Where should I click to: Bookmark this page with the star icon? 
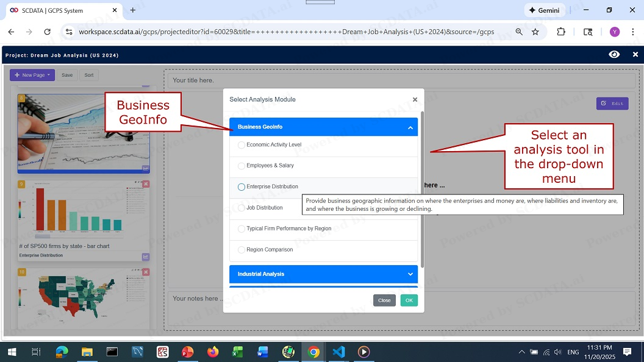coord(535,32)
